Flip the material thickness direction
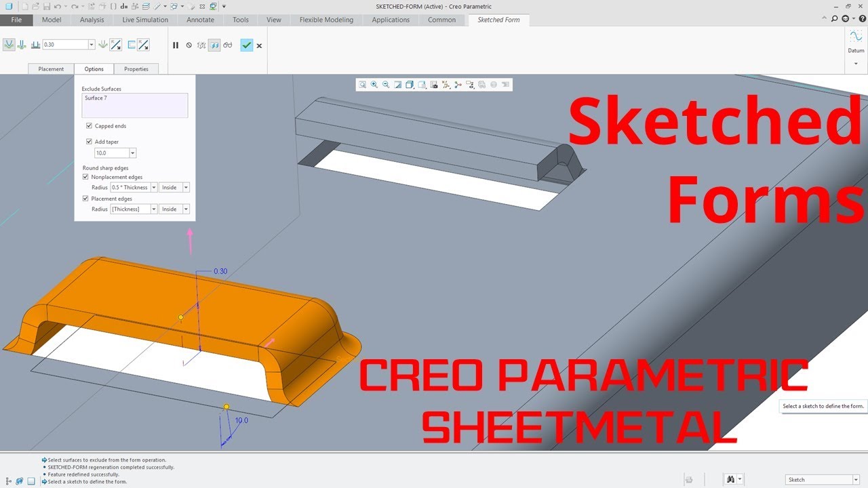This screenshot has height=488, width=868. coord(143,45)
